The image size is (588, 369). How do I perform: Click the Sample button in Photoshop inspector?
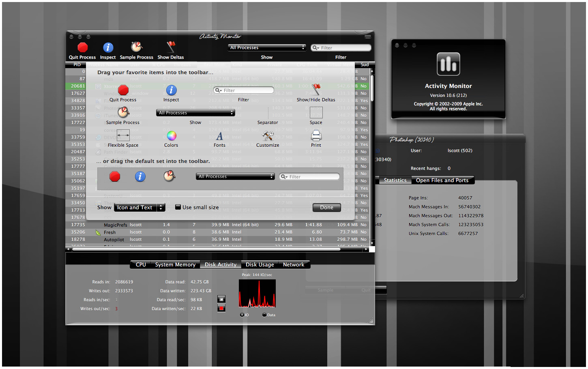pyautogui.click(x=325, y=290)
